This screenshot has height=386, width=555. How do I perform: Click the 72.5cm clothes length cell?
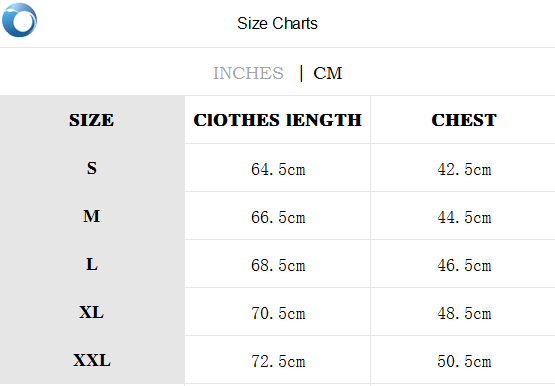278,362
